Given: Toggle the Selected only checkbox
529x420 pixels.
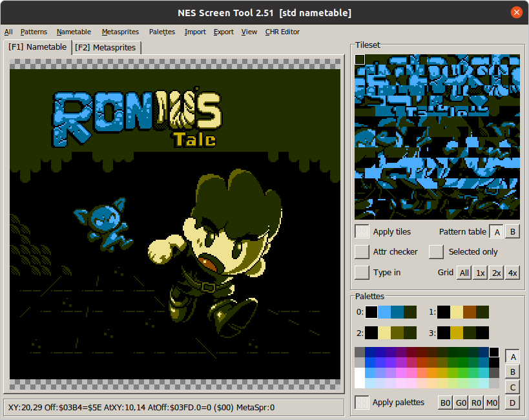Looking at the screenshot, I should click(x=436, y=252).
